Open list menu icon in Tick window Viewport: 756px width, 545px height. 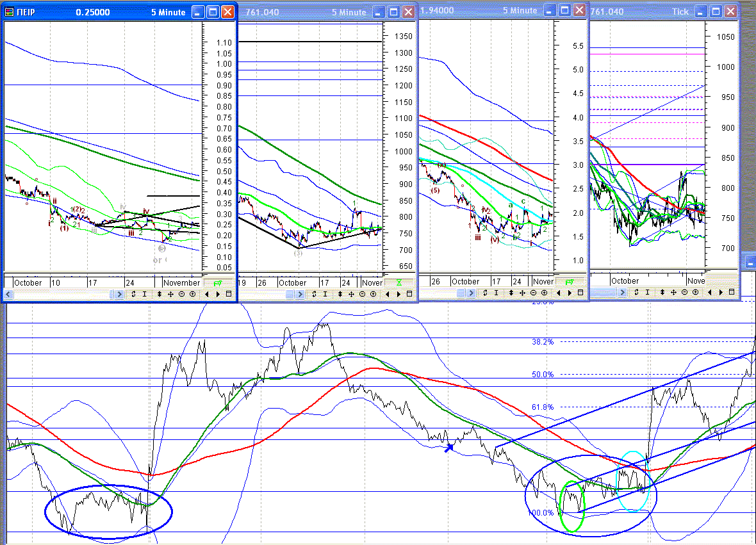point(732,292)
